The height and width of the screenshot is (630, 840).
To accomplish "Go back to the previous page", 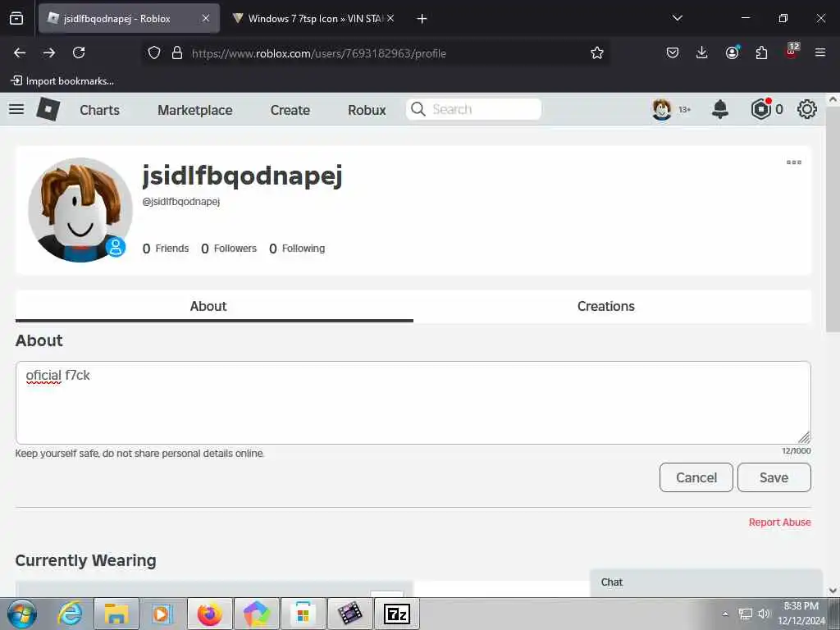I will click(x=20, y=52).
